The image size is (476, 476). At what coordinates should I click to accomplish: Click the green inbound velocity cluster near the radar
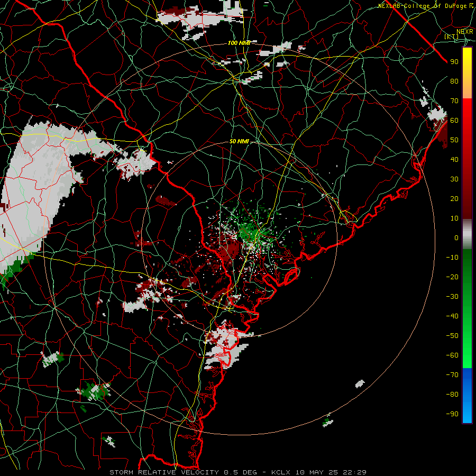click(x=252, y=231)
